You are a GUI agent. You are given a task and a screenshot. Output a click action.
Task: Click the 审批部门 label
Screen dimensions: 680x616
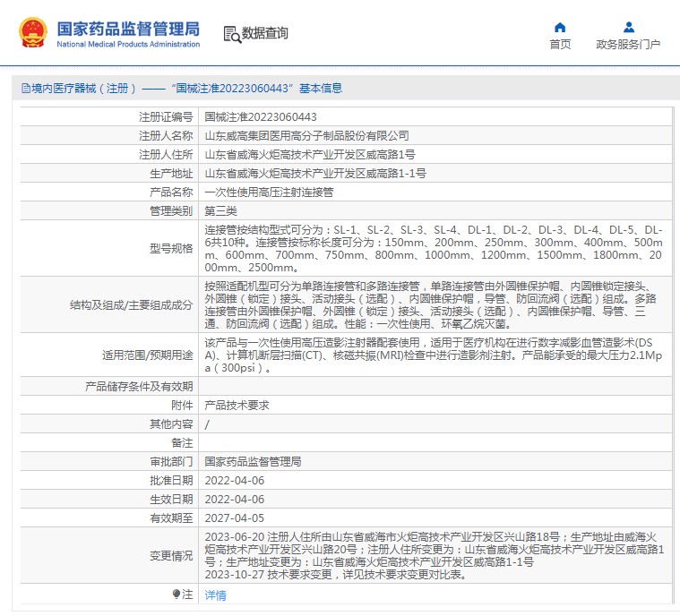[171, 462]
